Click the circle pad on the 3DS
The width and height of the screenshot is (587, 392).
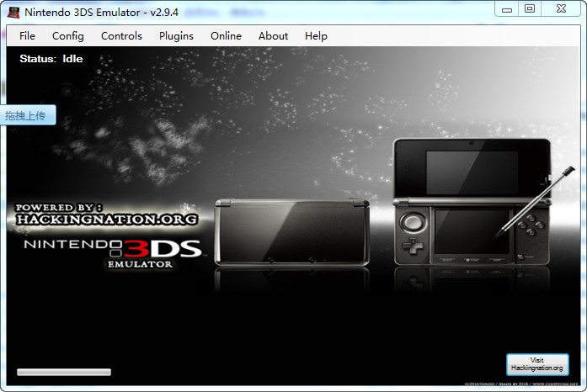(x=412, y=223)
